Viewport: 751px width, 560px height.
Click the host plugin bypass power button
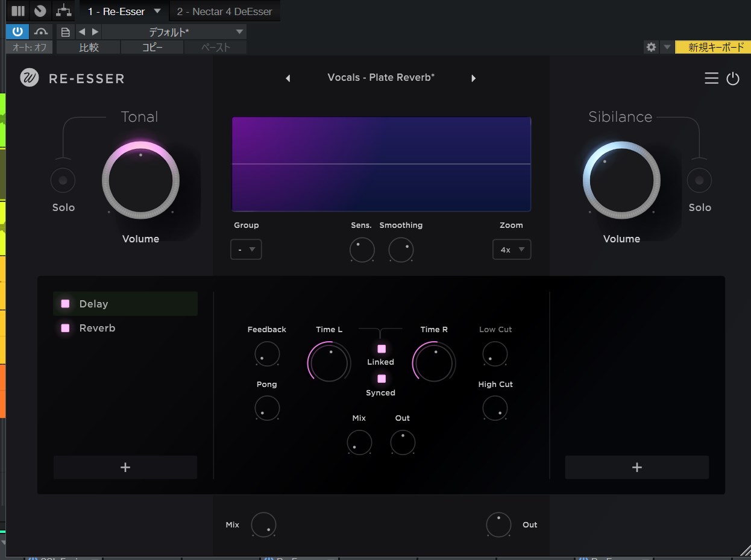[x=17, y=32]
